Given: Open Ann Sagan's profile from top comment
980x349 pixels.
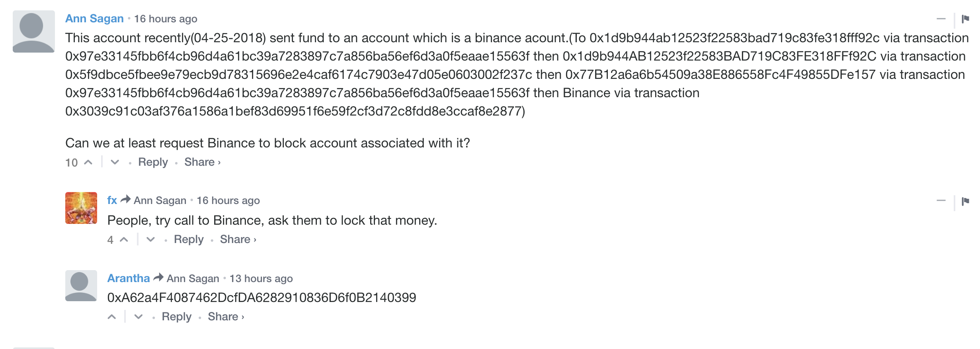Looking at the screenshot, I should coord(94,19).
